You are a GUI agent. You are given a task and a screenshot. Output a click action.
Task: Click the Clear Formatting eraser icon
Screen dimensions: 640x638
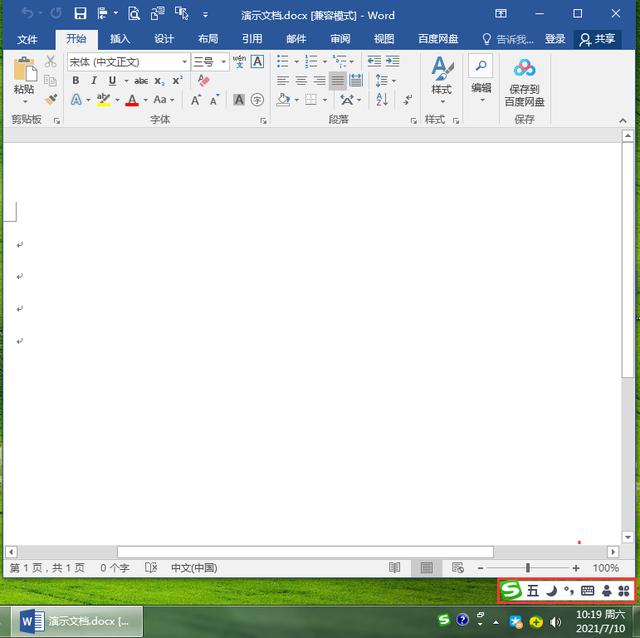point(204,81)
